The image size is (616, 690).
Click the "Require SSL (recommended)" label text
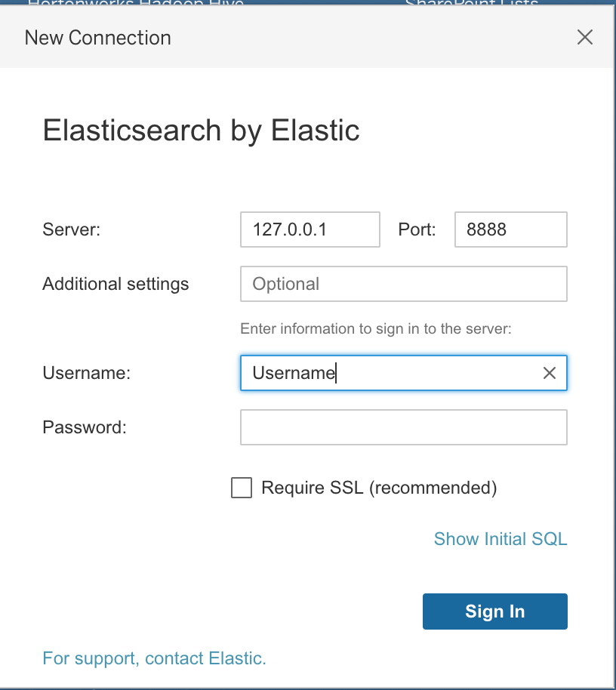click(x=379, y=488)
